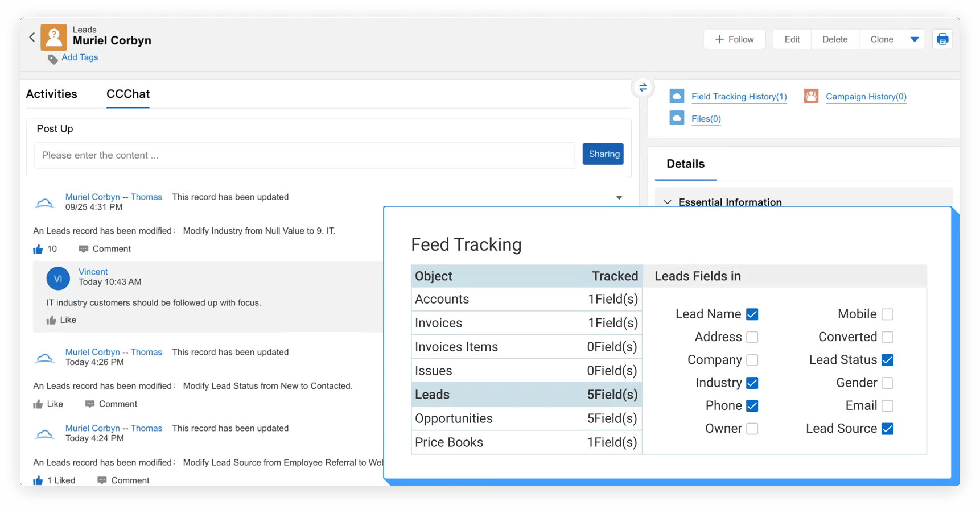Select Opportunities row in Feed Tracking

tap(526, 418)
